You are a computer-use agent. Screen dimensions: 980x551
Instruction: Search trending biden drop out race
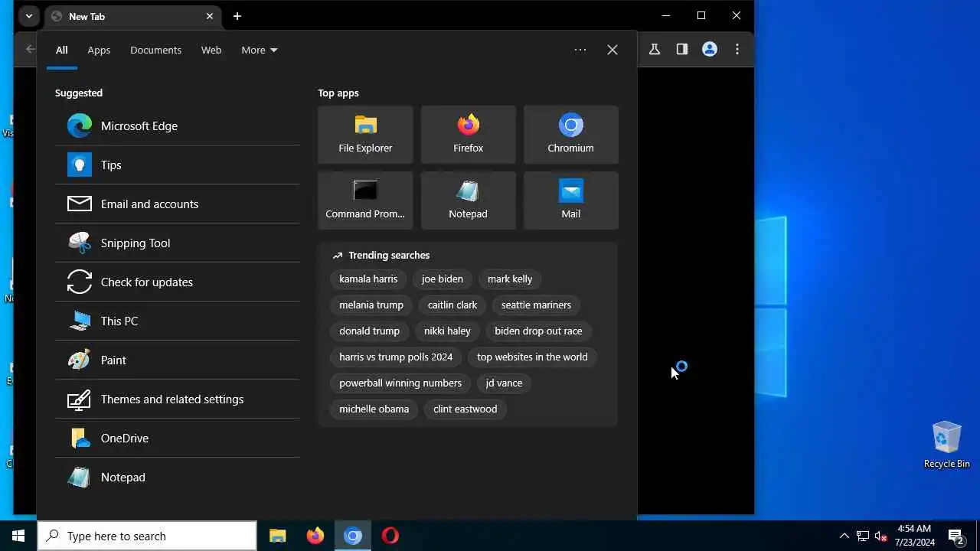pyautogui.click(x=538, y=331)
